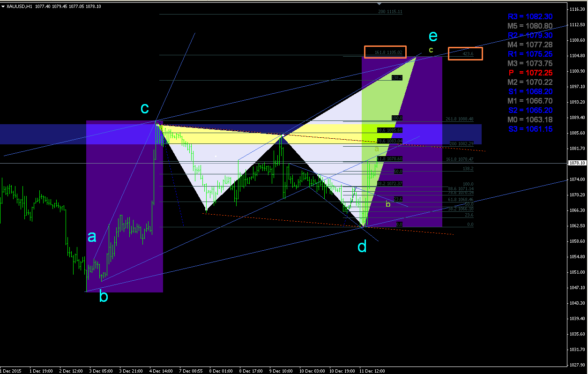Screen dimensions: 588x374
Task: Select the 200 1115.11 Fibonacci level label
Action: [x=390, y=11]
